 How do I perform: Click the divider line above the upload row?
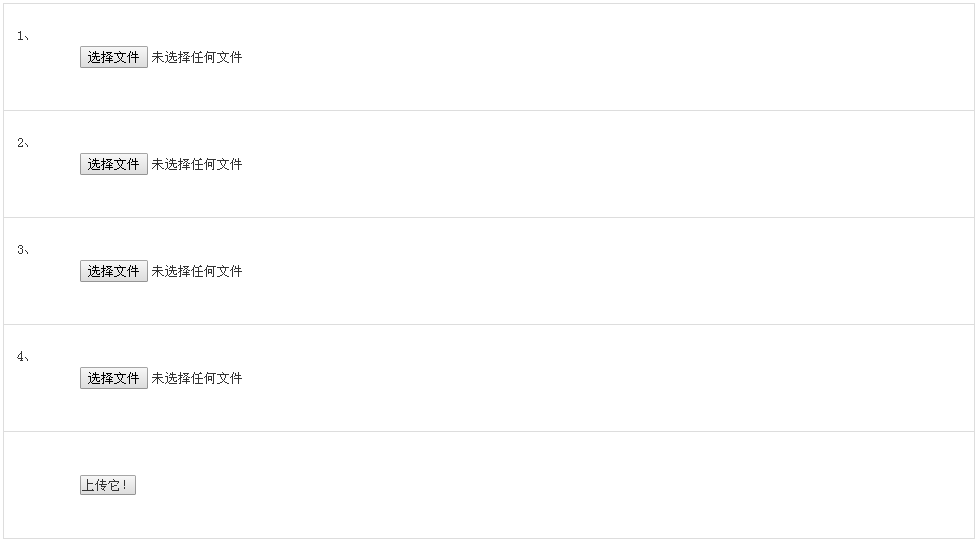(x=489, y=431)
